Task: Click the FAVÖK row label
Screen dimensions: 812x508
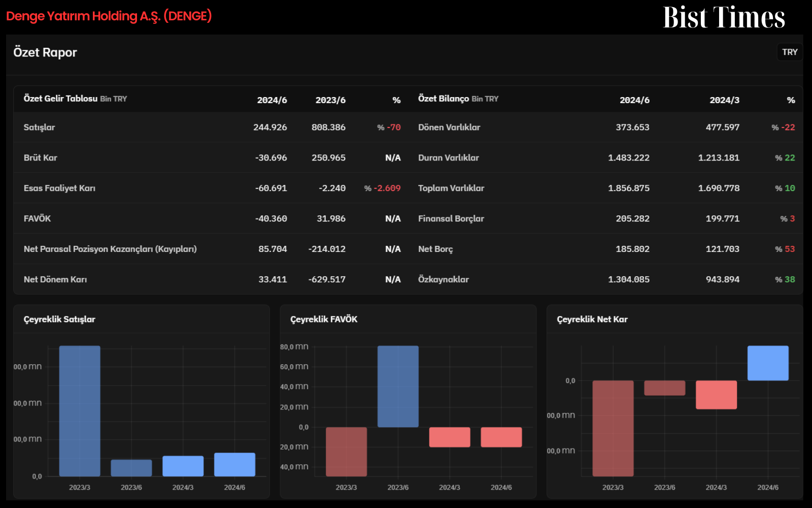Action: click(x=37, y=218)
